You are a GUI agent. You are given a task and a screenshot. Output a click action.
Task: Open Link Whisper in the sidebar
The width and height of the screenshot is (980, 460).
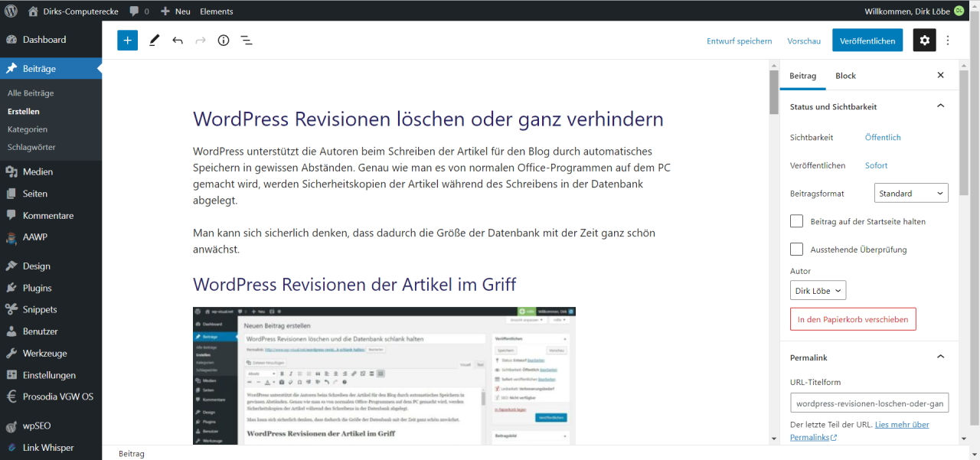[51, 448]
